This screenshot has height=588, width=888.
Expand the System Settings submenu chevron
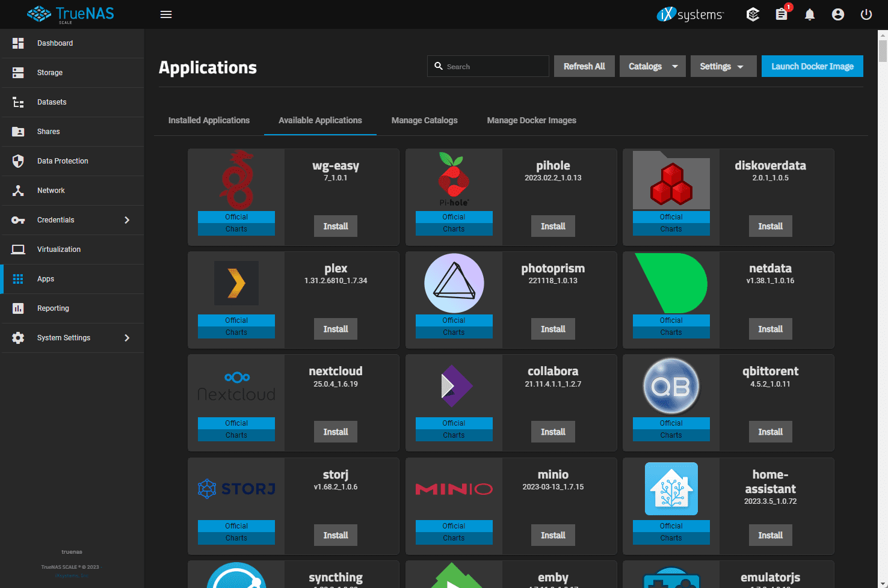point(127,338)
